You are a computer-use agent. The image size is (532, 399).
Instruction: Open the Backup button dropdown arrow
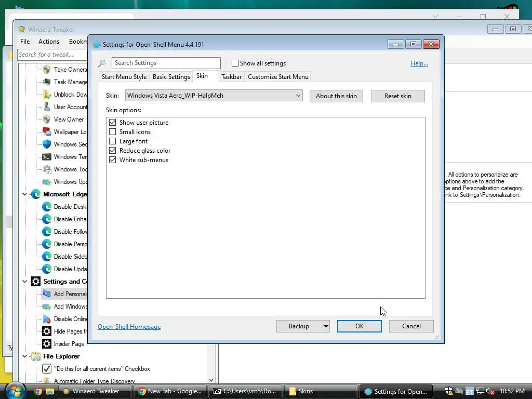pyautogui.click(x=326, y=326)
